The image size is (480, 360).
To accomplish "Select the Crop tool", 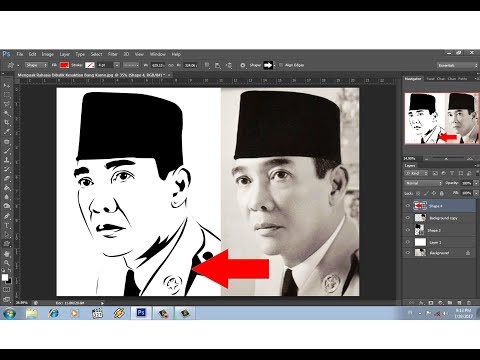I will pyautogui.click(x=6, y=123).
